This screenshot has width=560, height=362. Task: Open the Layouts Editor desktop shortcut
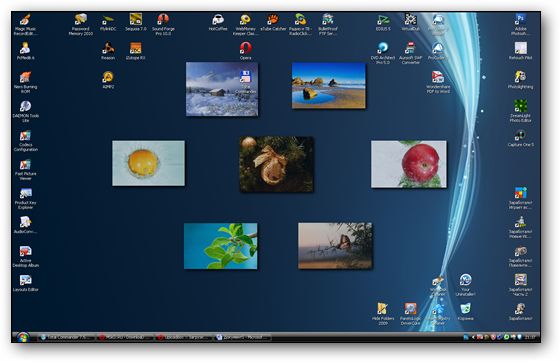click(x=25, y=283)
